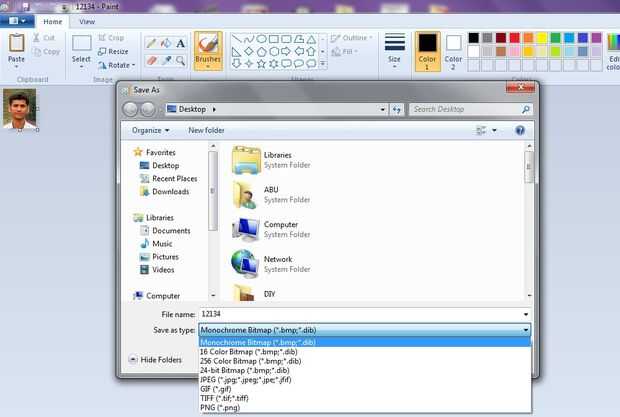Pick the black color swatch in palette
Image resolution: width=620 pixels, height=417 pixels.
tap(473, 38)
